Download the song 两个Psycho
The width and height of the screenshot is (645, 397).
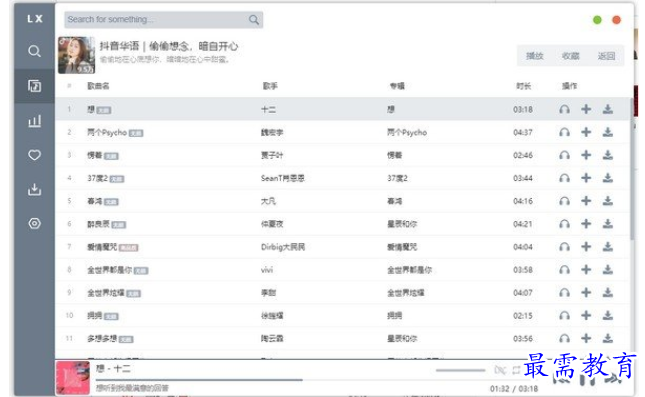608,132
